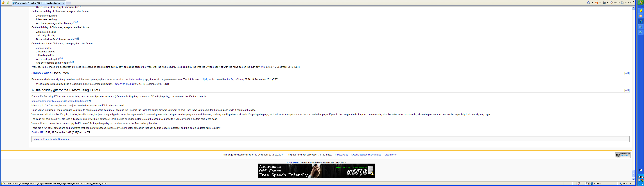Open the zoom level dropdown arrow

pos(631,183)
